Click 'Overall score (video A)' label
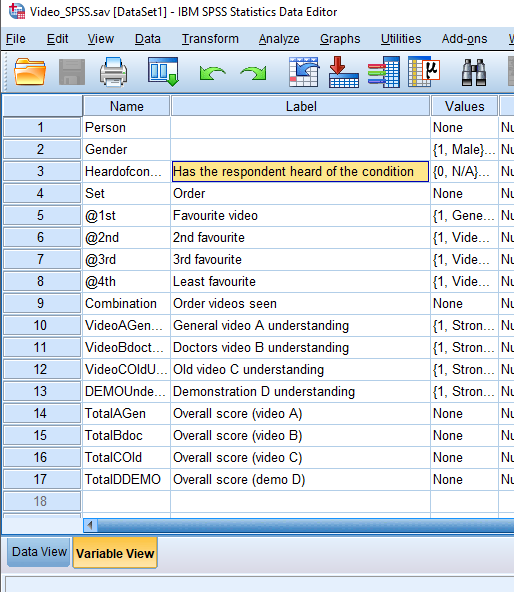Screen dimensions: 514x592 click(300, 413)
